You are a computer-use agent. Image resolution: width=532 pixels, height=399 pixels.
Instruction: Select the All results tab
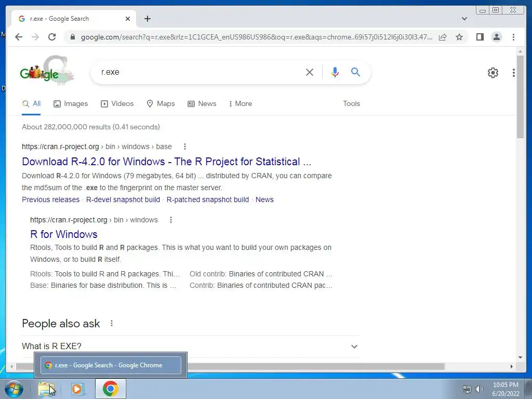[31, 104]
